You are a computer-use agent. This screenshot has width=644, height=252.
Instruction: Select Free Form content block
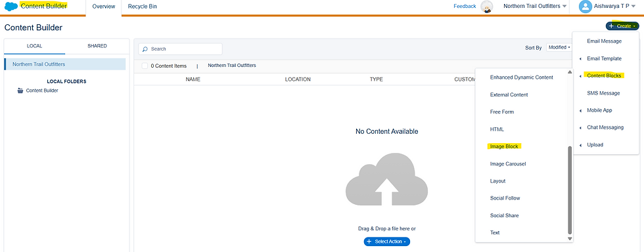(502, 112)
